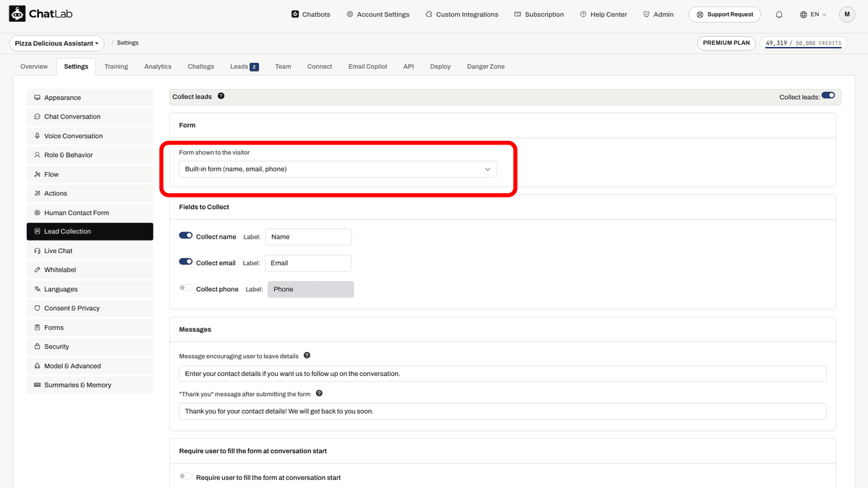Click the Collect leads help question mark
The image size is (868, 488).
[x=221, y=95]
